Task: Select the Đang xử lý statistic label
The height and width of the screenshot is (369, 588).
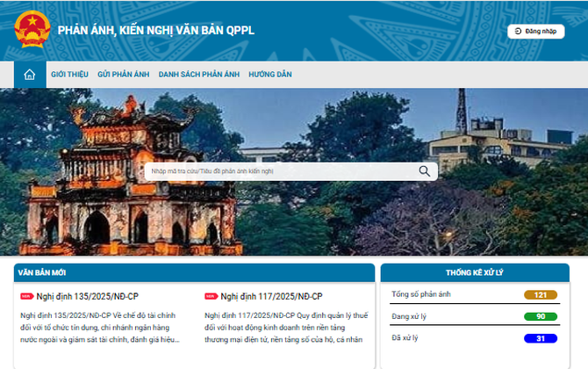Action: coord(409,316)
